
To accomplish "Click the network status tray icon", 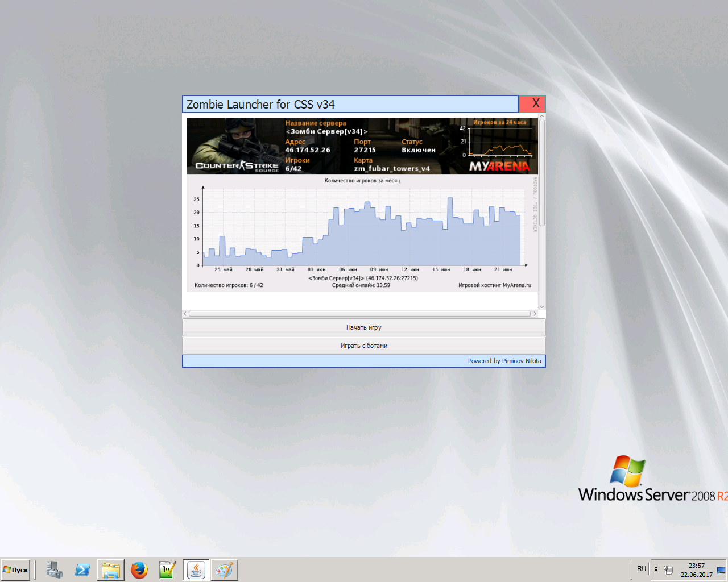I will 668,569.
